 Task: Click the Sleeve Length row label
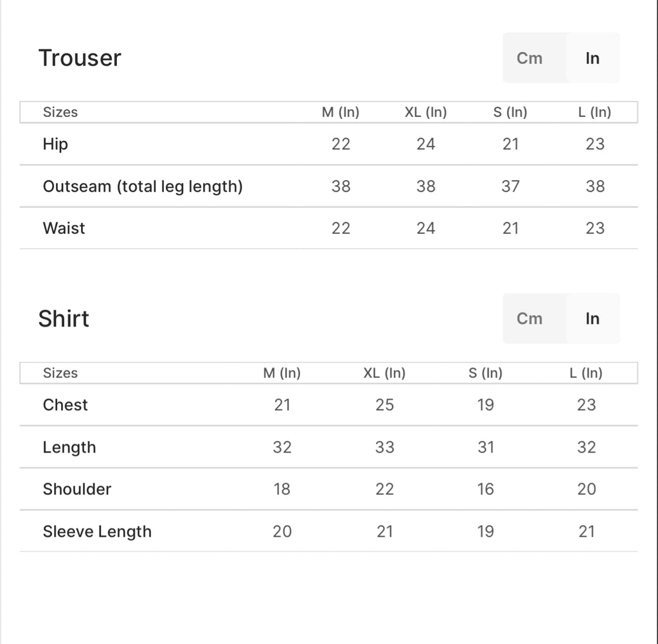point(97,532)
